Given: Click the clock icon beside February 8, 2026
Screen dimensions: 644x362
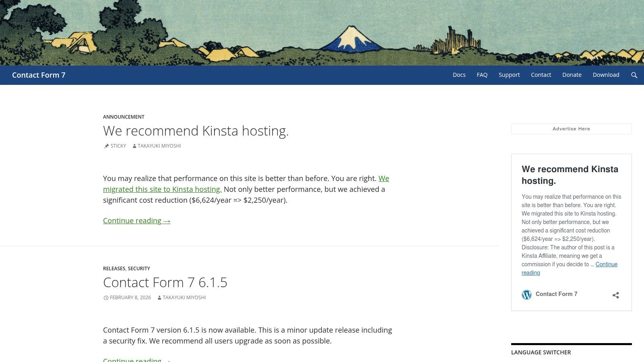Looking at the screenshot, I should (x=105, y=298).
